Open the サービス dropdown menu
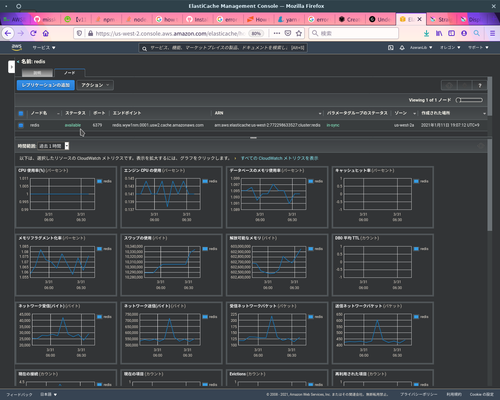Viewport: 500px width, 400px height. (x=44, y=48)
